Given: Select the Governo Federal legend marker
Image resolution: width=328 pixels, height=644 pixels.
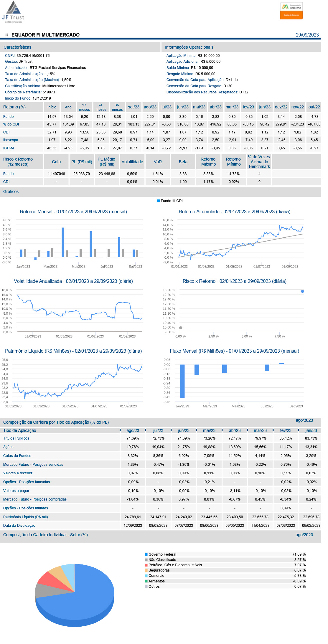Looking at the screenshot, I should click(x=146, y=554).
